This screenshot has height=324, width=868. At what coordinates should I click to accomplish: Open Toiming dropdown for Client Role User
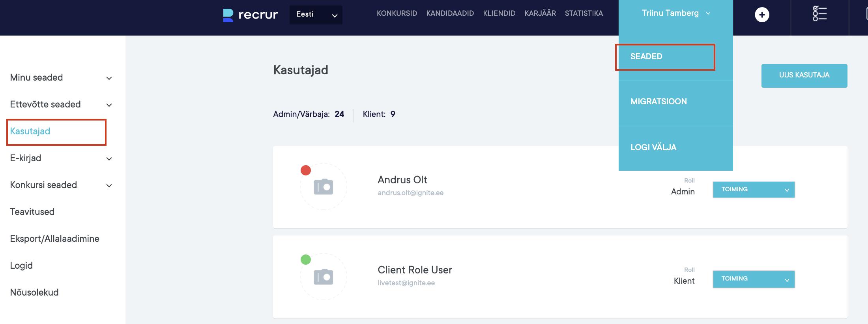pyautogui.click(x=754, y=279)
